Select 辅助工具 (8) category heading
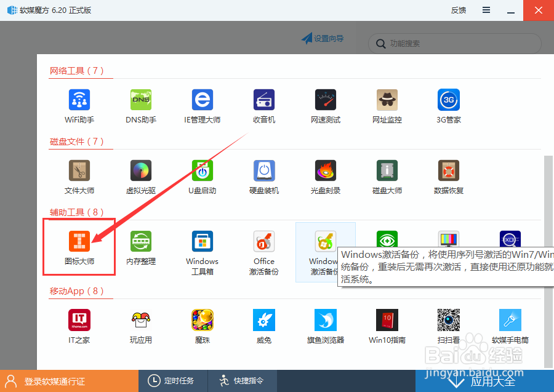Image resolution: width=554 pixels, height=392 pixels. [x=77, y=212]
